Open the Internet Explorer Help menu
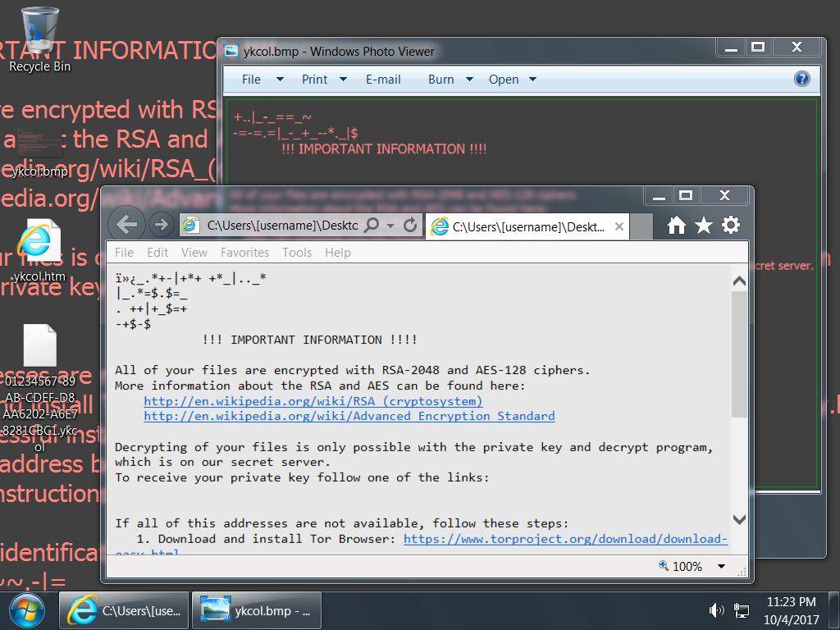Screen dimensions: 840x630 click(337, 253)
